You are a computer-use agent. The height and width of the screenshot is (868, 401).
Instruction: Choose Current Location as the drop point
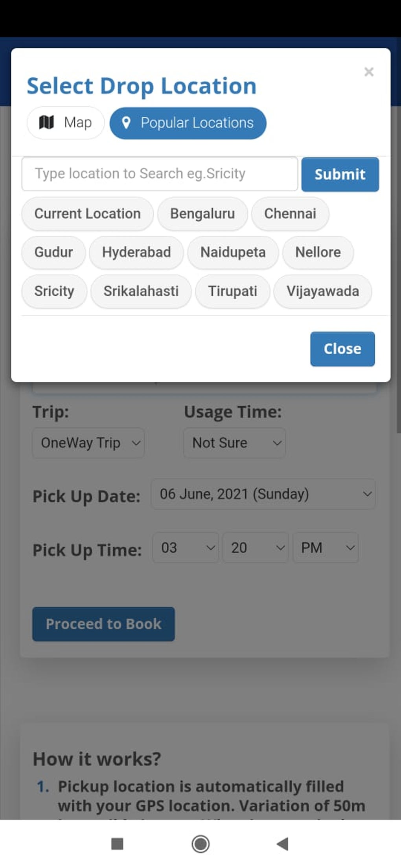pyautogui.click(x=87, y=214)
